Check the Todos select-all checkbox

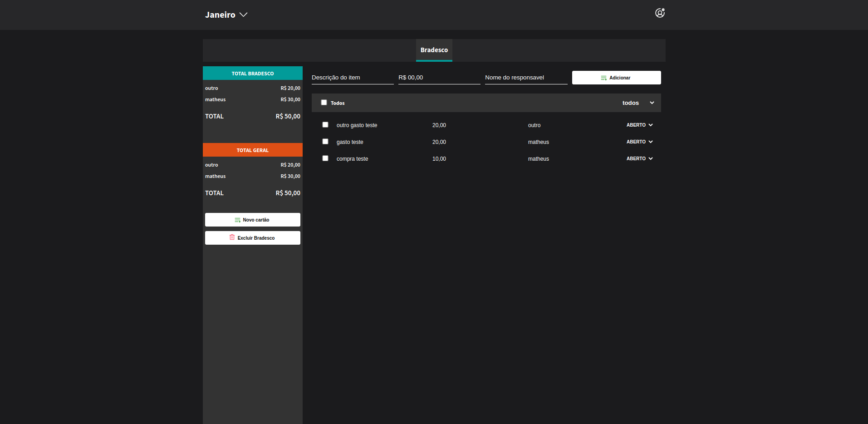pyautogui.click(x=324, y=103)
